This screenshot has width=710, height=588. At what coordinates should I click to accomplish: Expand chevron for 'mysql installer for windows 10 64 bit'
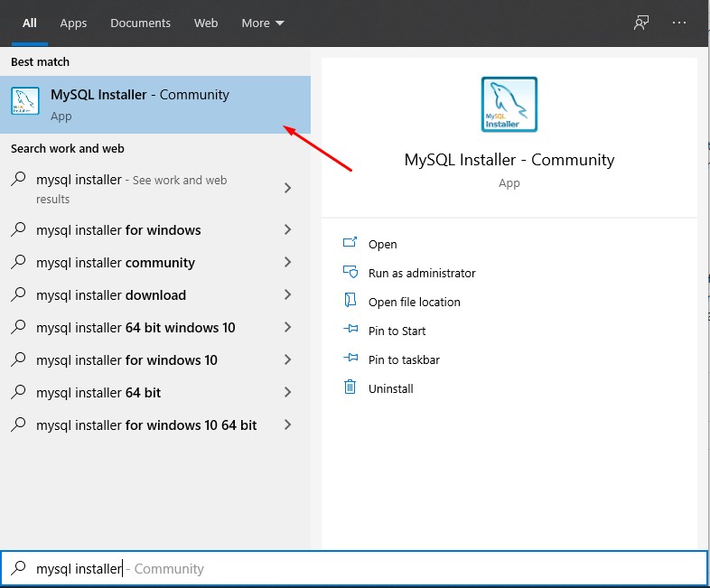[287, 425]
